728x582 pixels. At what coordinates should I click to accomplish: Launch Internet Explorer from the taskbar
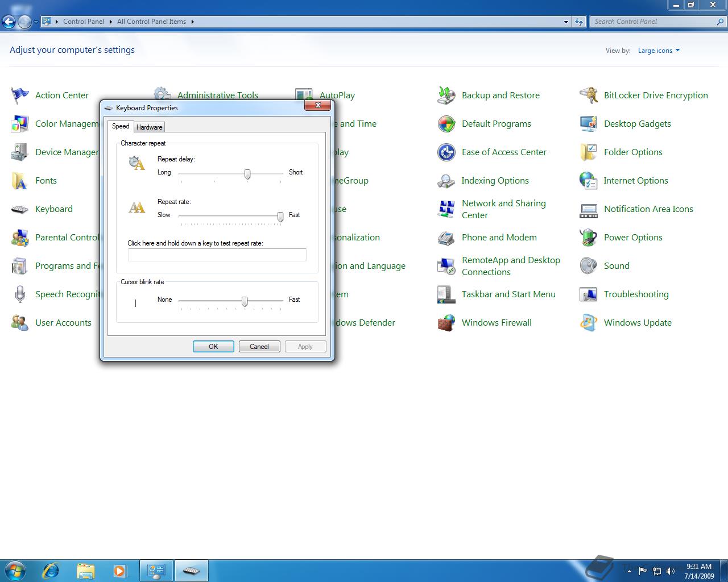51,571
